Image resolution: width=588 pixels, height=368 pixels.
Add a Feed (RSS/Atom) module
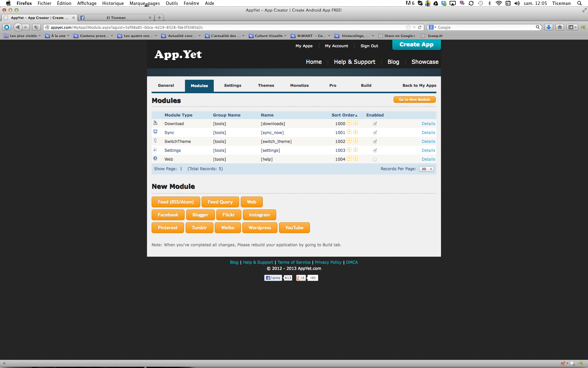coord(176,202)
